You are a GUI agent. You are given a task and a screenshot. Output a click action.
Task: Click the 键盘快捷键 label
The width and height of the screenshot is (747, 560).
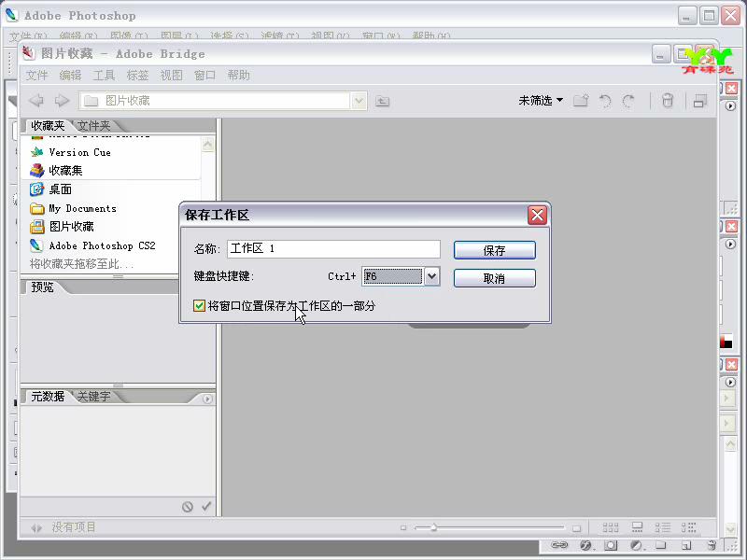[x=223, y=276]
